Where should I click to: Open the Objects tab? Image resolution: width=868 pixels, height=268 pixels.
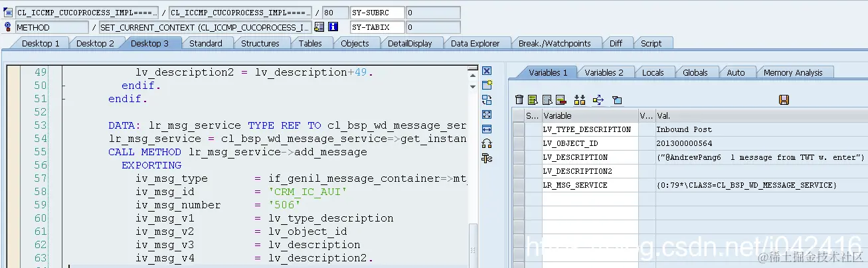pyautogui.click(x=355, y=43)
